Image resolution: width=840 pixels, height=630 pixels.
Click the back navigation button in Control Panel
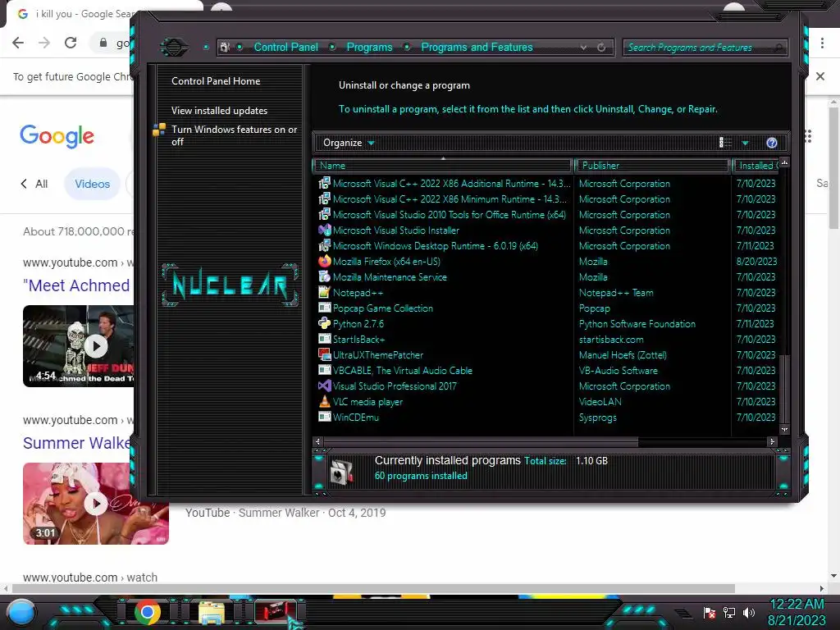(x=174, y=47)
